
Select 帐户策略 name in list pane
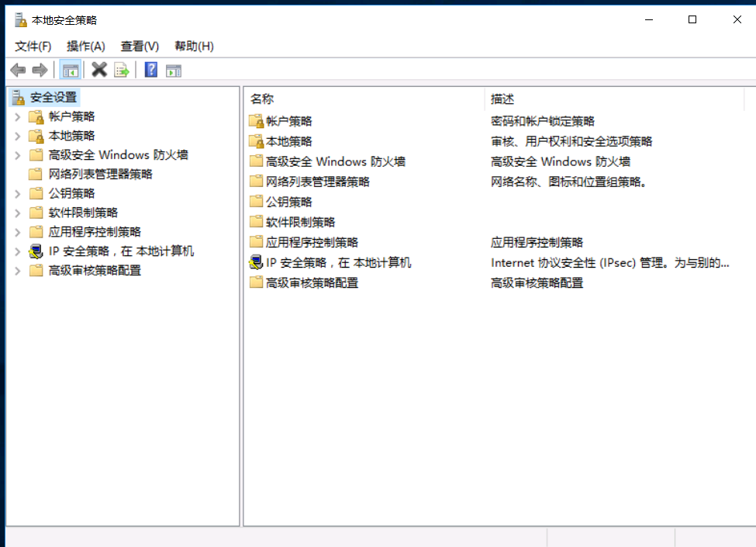point(288,121)
